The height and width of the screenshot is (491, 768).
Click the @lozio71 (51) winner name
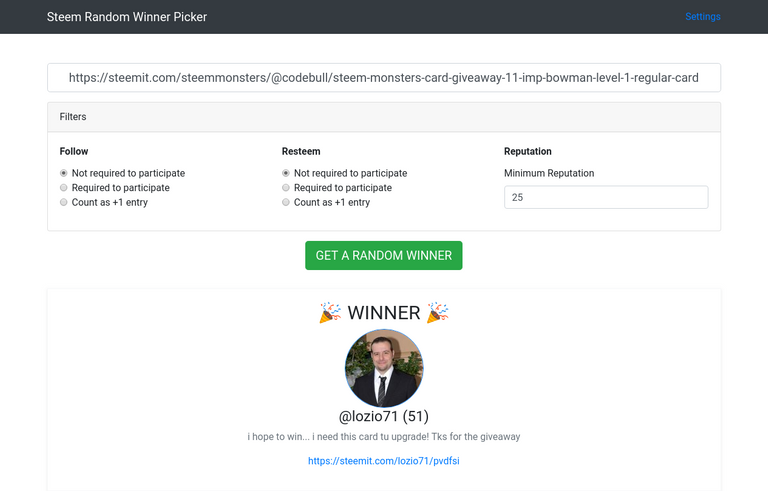384,416
